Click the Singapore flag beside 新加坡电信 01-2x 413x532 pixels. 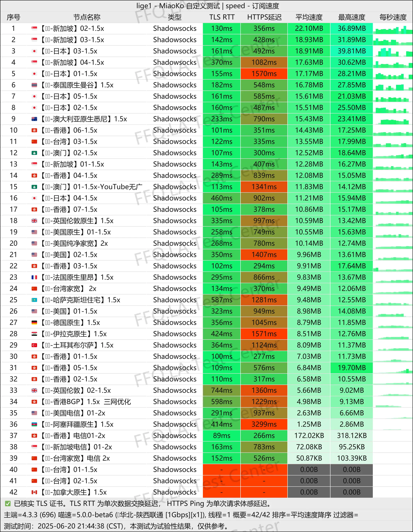[x=34, y=447]
